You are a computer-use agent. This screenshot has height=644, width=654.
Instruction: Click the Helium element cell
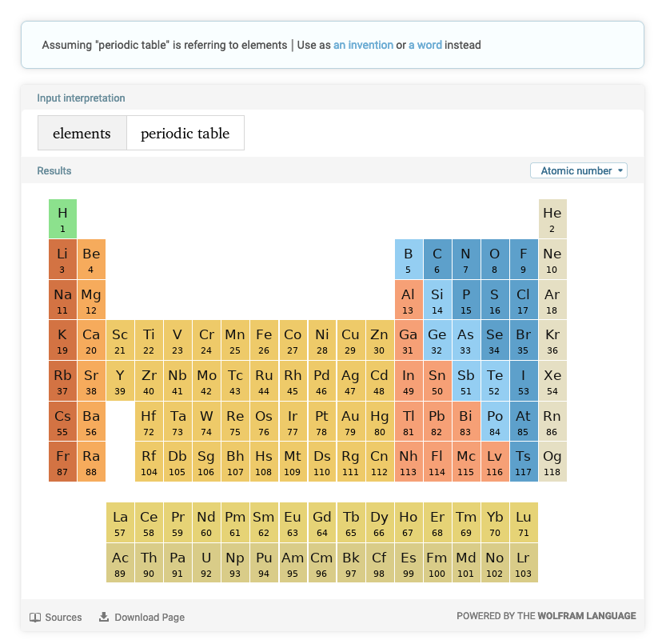tap(552, 219)
